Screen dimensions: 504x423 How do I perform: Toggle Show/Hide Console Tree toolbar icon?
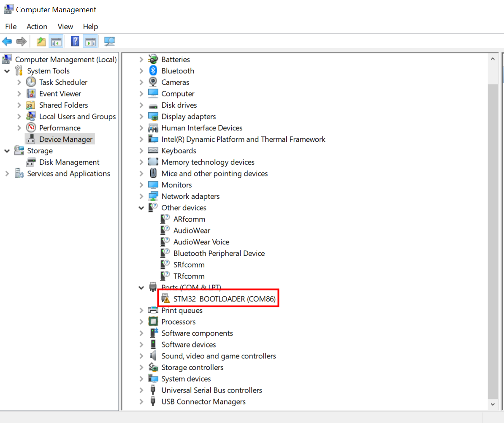point(56,41)
